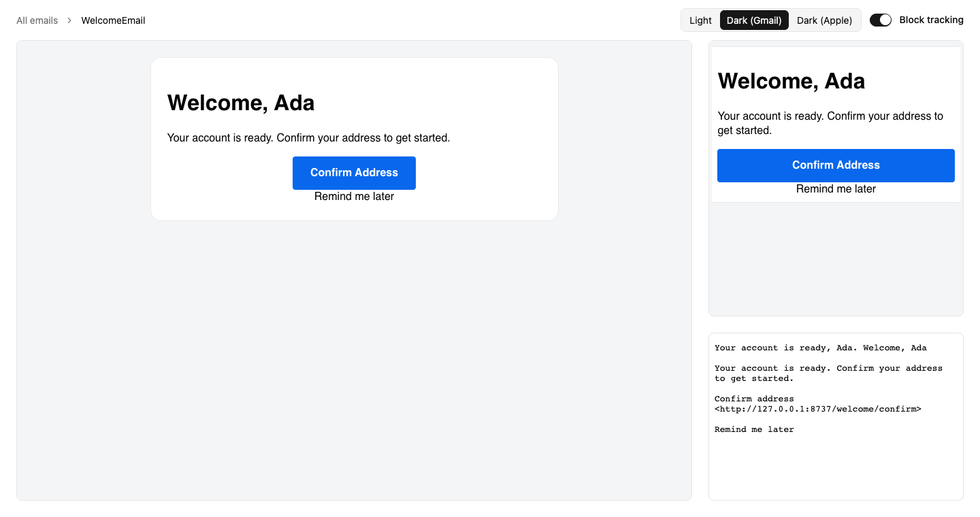Click Confirm Address in the narrow mobile preview
Image resolution: width=980 pixels, height=517 pixels.
(836, 165)
